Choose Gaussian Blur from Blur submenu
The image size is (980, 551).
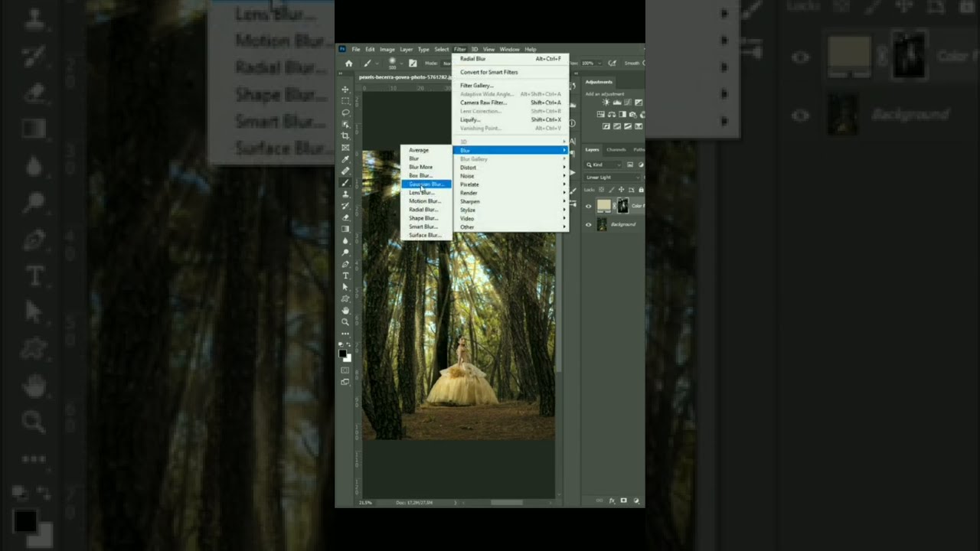[426, 184]
